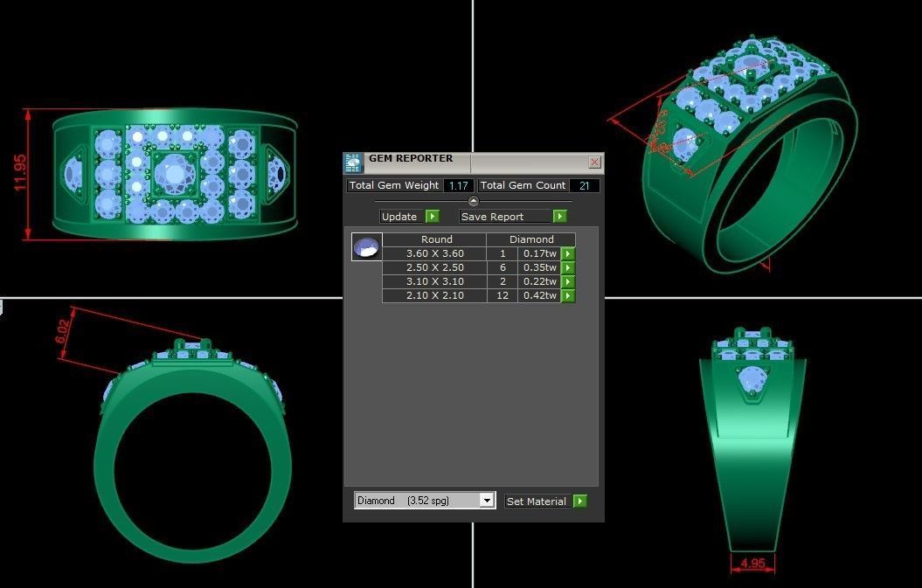
Task: Click the green arrow for the 0.22tw row
Action: coord(568,281)
